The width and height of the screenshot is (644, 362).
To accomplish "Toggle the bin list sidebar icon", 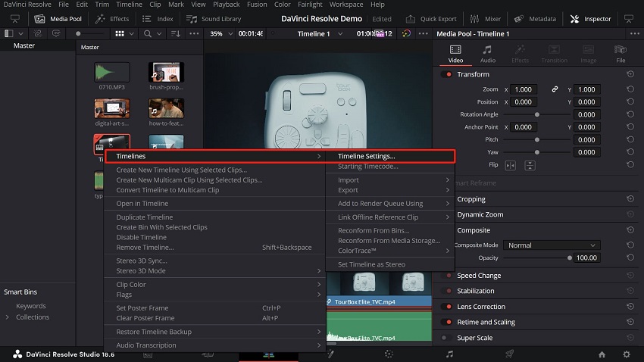I will 8,33.
